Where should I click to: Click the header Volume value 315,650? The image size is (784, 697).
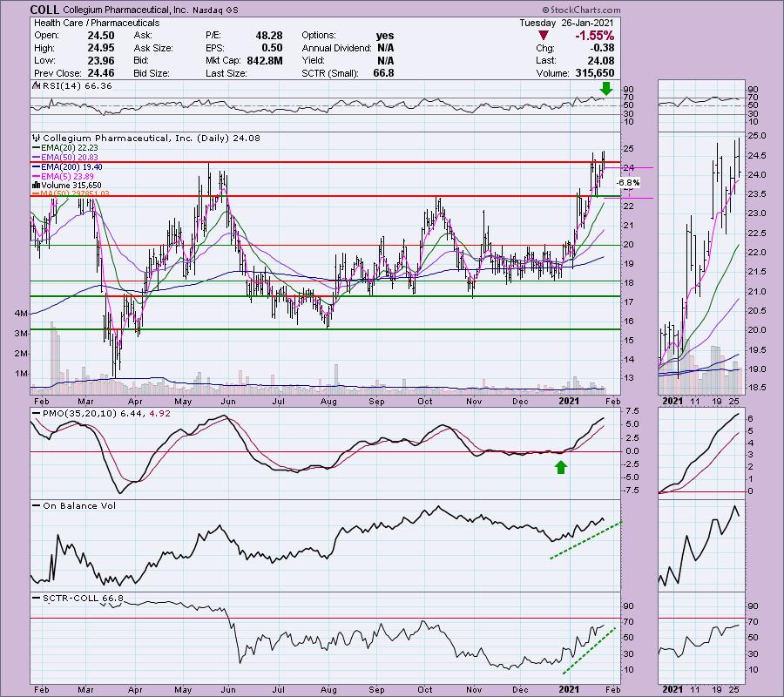click(593, 73)
